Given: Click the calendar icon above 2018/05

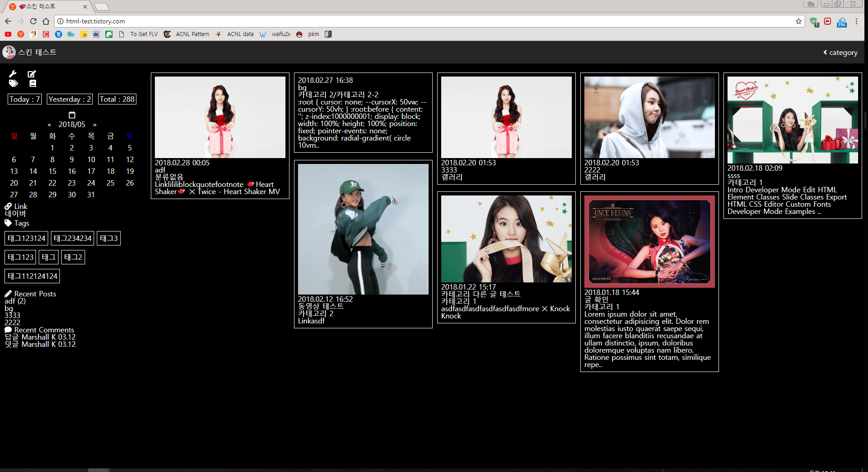Looking at the screenshot, I should tap(72, 115).
